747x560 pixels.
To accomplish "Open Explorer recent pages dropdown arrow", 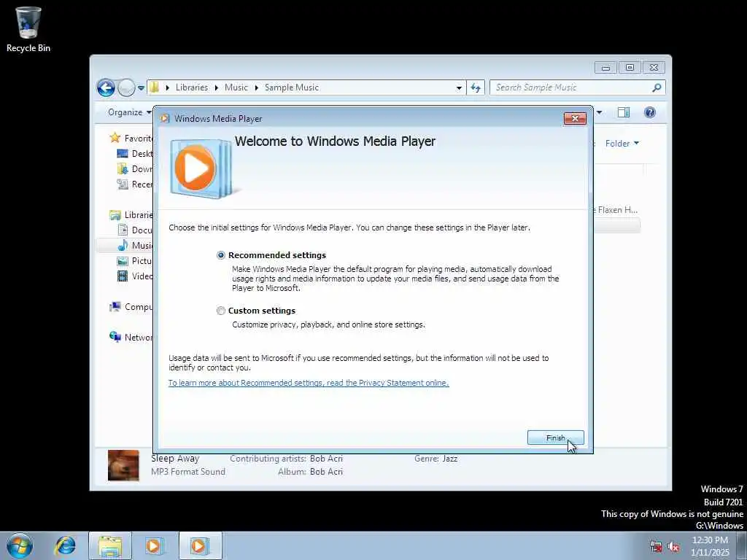I will click(141, 88).
